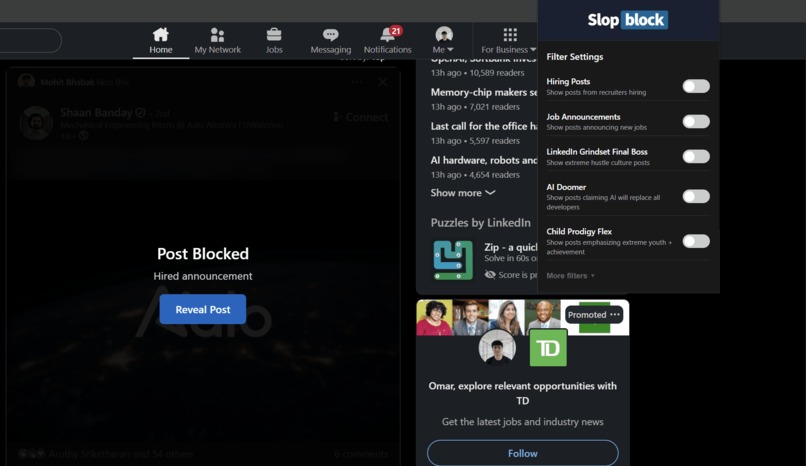Image resolution: width=806 pixels, height=466 pixels.
Task: Expand the More filters section
Action: pyautogui.click(x=570, y=276)
